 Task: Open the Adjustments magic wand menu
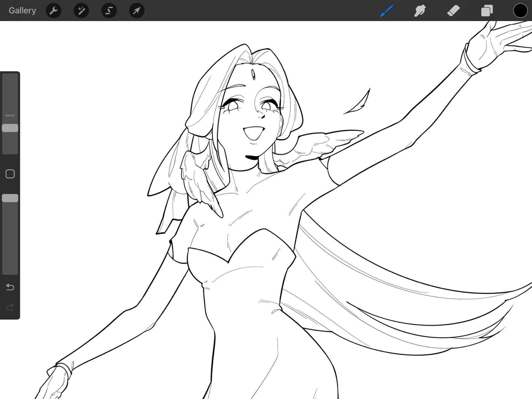81,11
